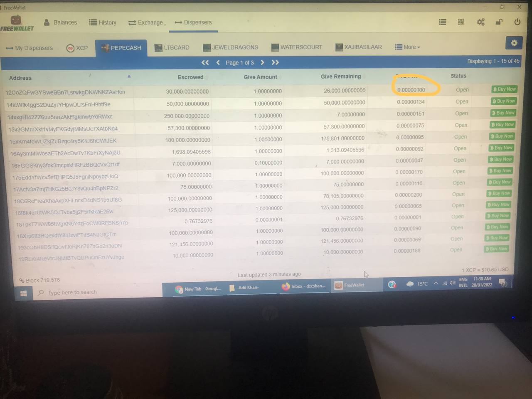Open the blue gear settings button
532x399 pixels.
(514, 43)
